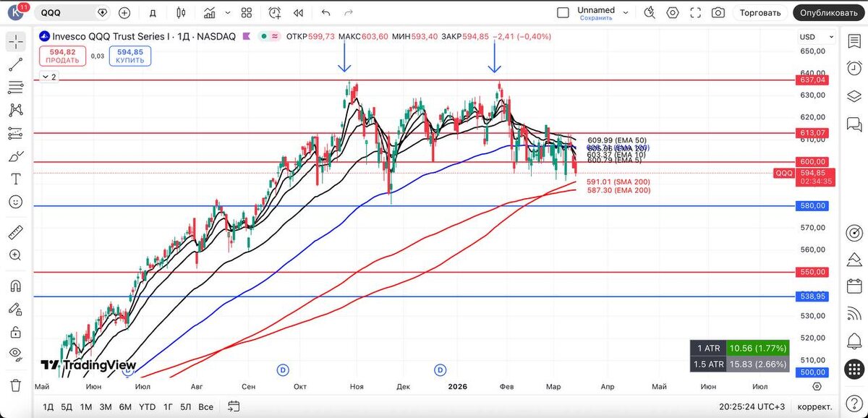Activate the zoom in tool
The width and height of the screenshot is (868, 418).
(x=15, y=255)
